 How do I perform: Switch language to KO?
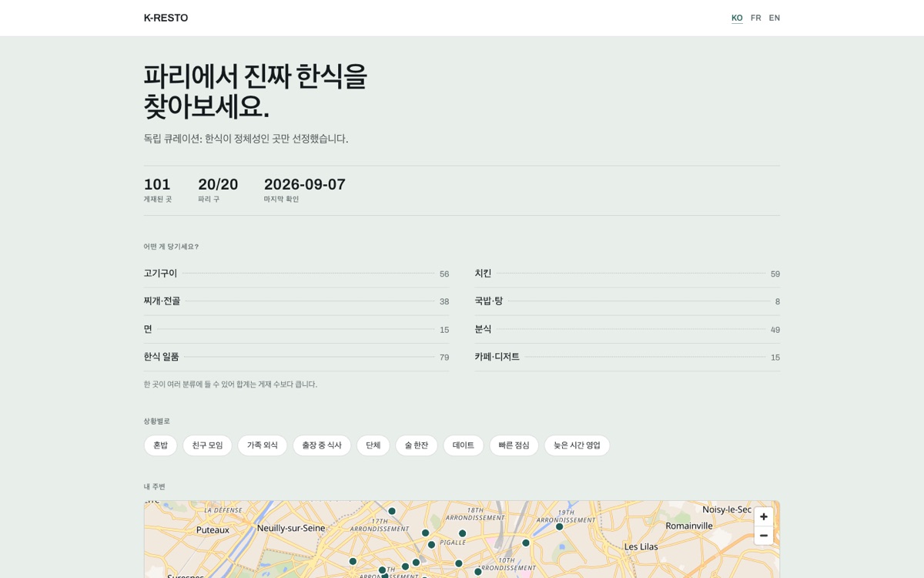pyautogui.click(x=737, y=18)
